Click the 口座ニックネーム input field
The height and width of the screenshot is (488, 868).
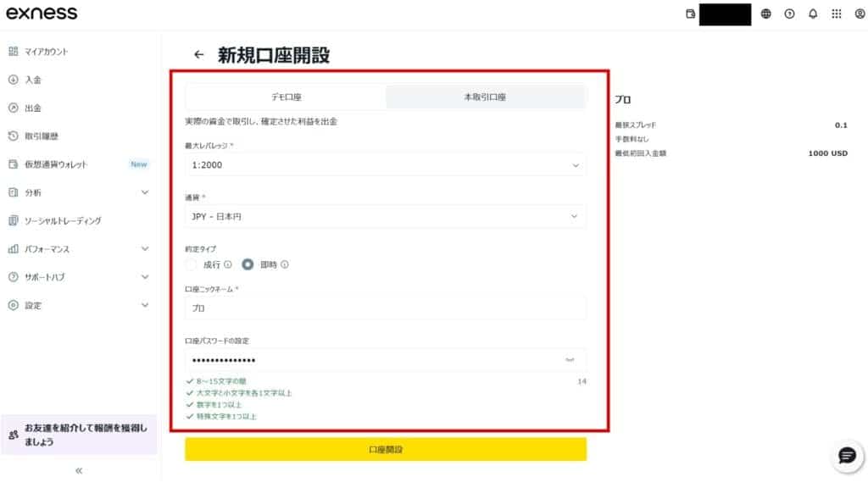386,308
